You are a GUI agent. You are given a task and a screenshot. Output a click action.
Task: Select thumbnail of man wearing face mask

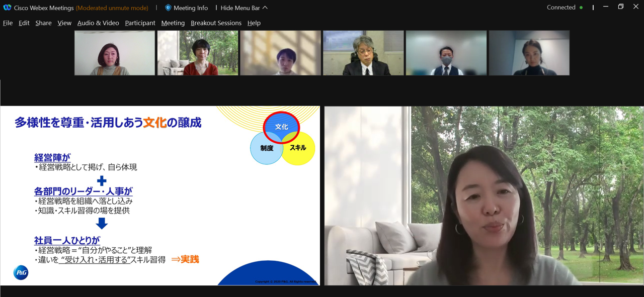tap(446, 53)
